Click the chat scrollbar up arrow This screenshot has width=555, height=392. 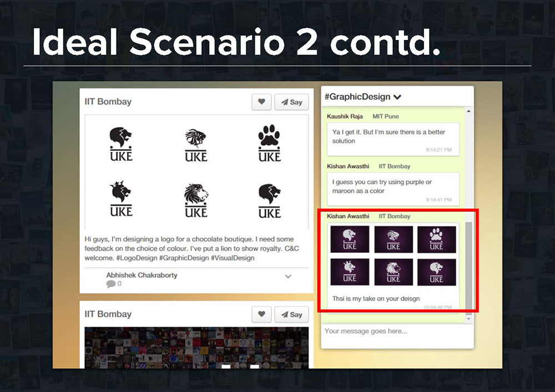(x=469, y=111)
